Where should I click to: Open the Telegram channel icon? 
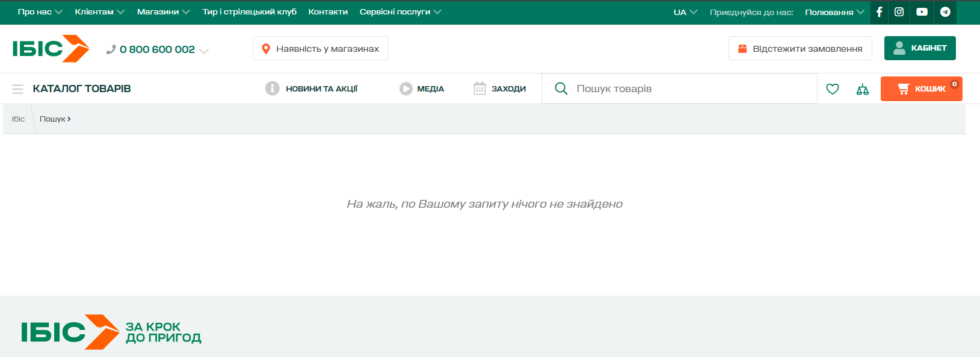(945, 12)
